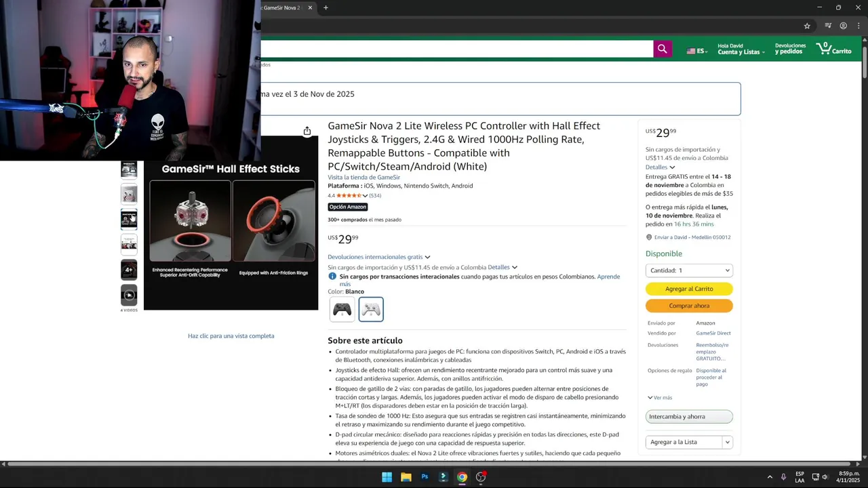Open the ESP LAA language indicator
Image resolution: width=868 pixels, height=488 pixels.
800,477
